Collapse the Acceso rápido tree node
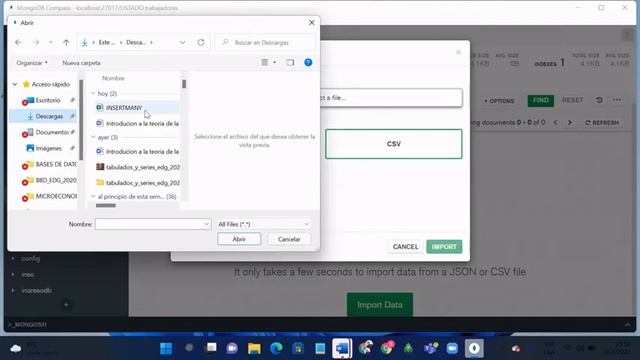This screenshot has height=360, width=640. point(15,84)
